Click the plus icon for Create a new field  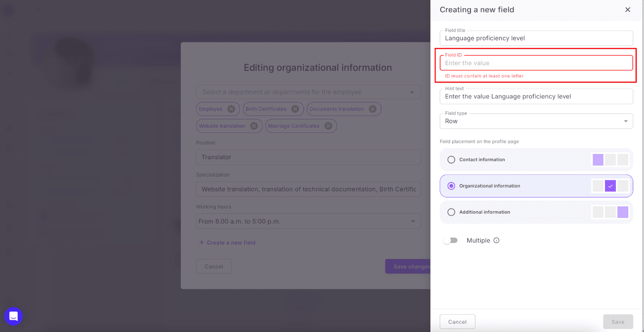point(201,243)
